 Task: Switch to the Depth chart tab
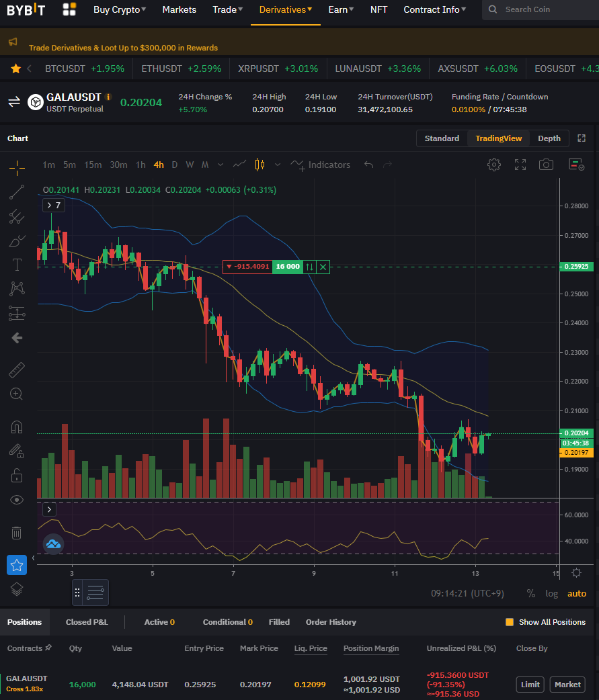(x=549, y=138)
